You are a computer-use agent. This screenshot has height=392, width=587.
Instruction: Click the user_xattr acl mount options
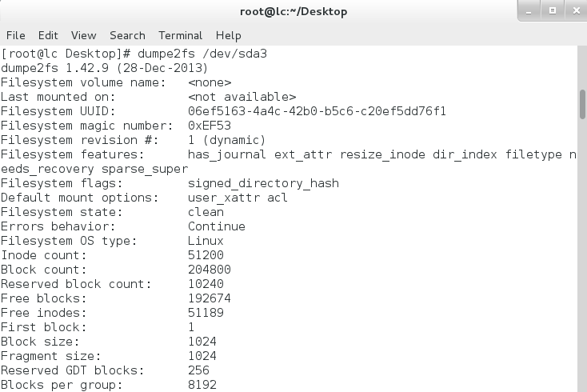(x=238, y=198)
